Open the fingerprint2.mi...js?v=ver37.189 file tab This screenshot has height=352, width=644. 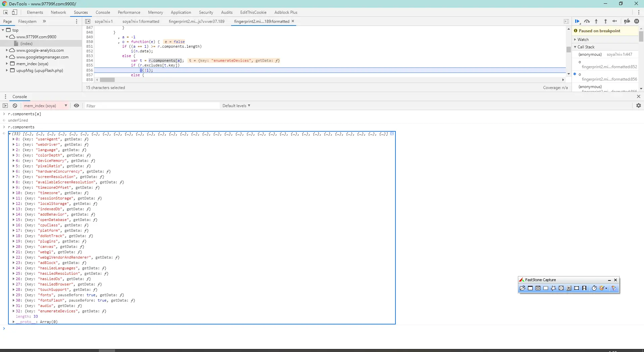click(197, 21)
